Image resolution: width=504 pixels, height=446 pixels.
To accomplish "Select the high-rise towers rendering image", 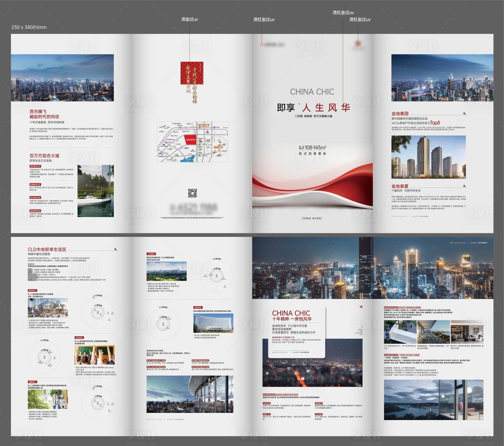I will pyautogui.click(x=428, y=157).
